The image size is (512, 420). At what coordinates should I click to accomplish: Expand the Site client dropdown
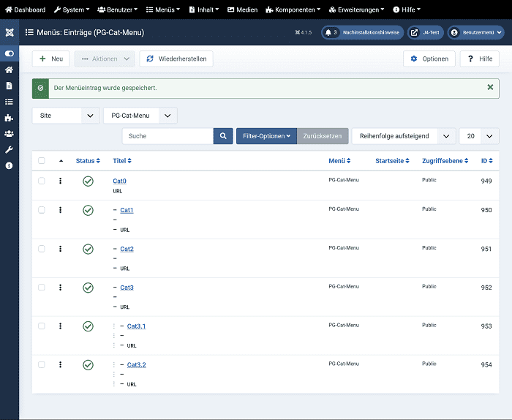tap(66, 116)
